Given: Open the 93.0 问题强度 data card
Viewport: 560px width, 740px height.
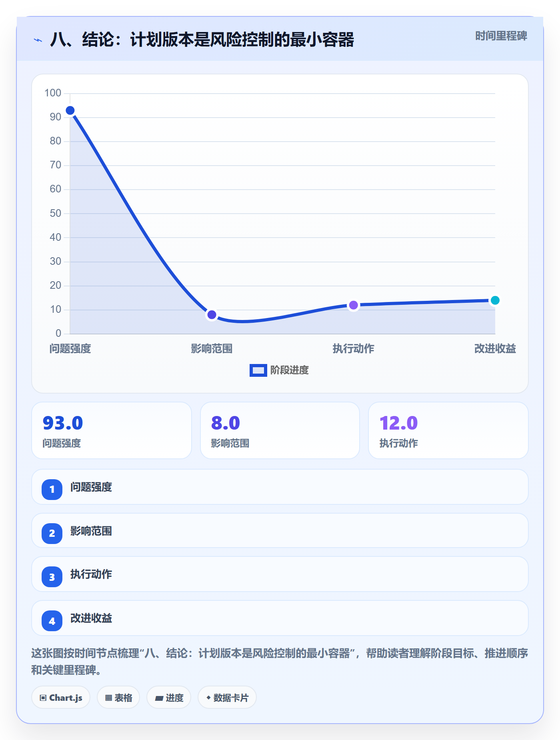Looking at the screenshot, I should coord(112,430).
